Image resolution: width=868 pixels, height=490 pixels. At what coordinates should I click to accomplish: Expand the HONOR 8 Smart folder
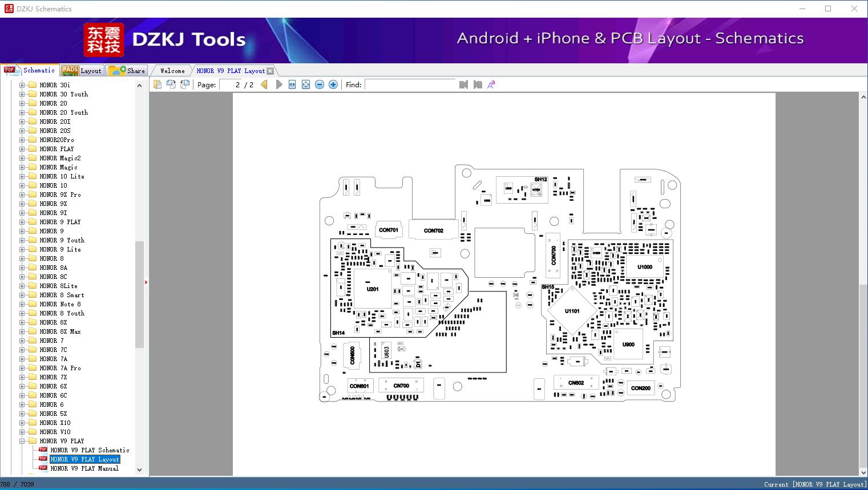coord(22,295)
